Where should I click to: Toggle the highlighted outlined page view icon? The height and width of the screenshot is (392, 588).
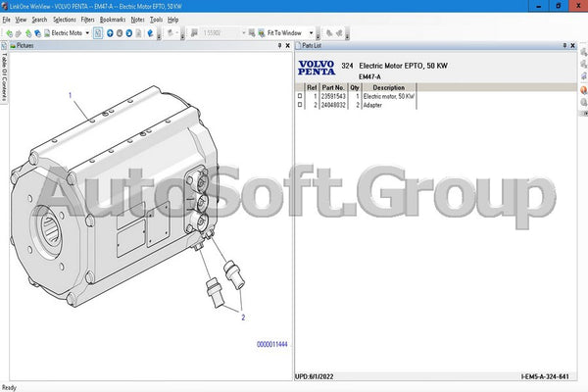pyautogui.click(x=98, y=33)
